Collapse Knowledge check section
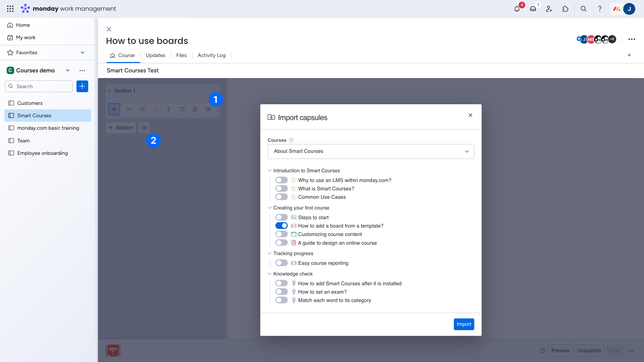644x362 pixels. 269,274
